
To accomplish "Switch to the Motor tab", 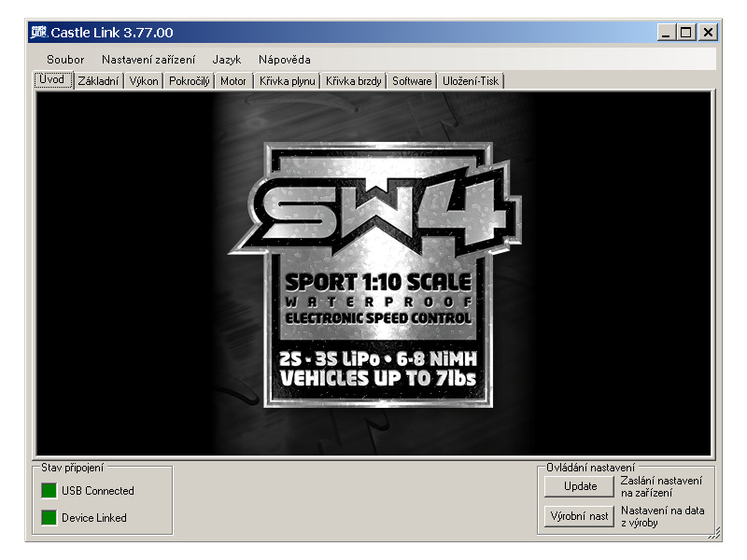I will pos(233,81).
